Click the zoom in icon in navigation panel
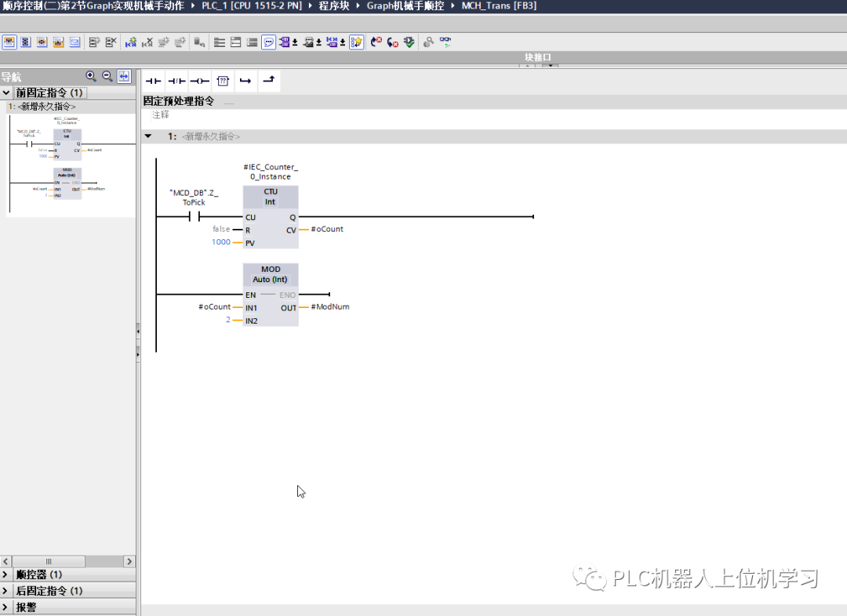Image resolution: width=847 pixels, height=616 pixels. (x=91, y=76)
